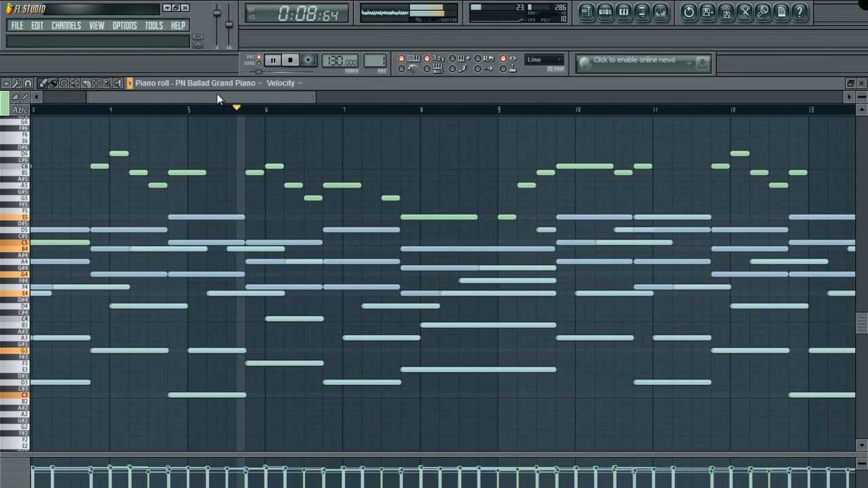Toggle the piano roll snap magnet icon
The width and height of the screenshot is (868, 488).
(28, 83)
